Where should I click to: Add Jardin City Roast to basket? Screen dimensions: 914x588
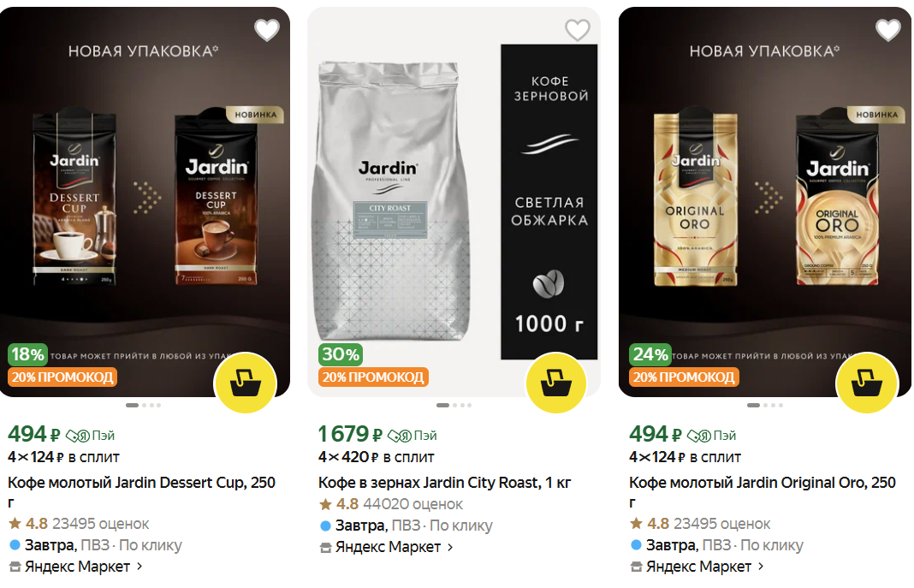[556, 383]
